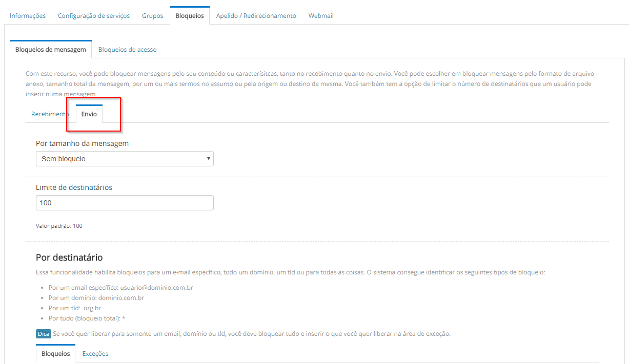Select top Bloqueios tab beside Grupos
The height and width of the screenshot is (364, 629).
[x=189, y=16]
